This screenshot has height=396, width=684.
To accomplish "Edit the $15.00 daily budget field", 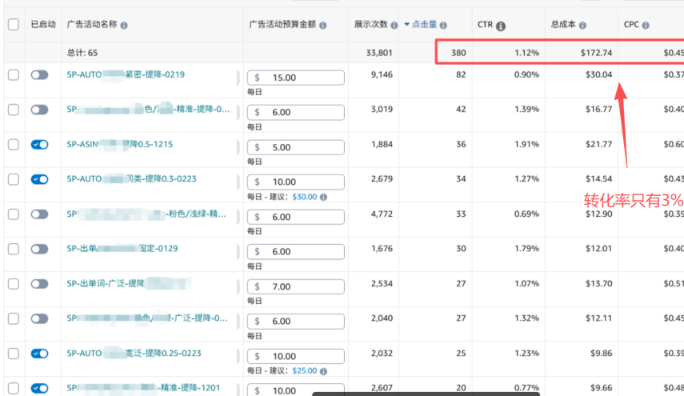I will 296,78.
